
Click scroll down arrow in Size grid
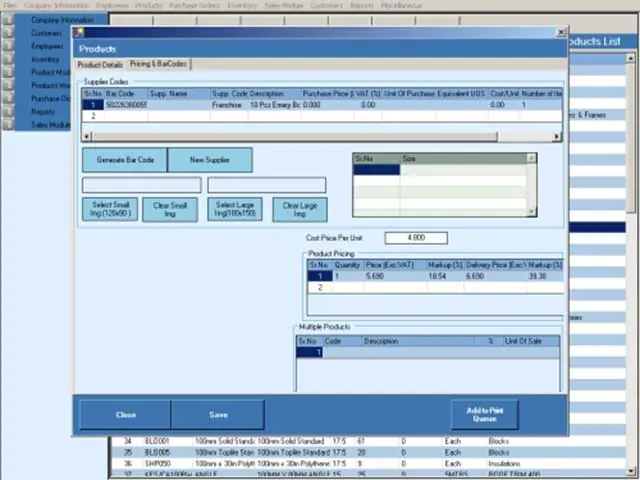tap(531, 211)
